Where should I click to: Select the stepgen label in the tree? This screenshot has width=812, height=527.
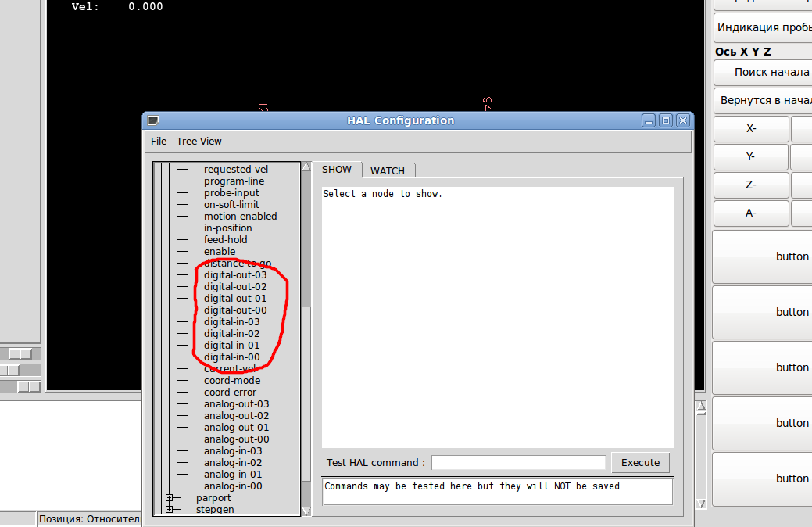point(215,509)
